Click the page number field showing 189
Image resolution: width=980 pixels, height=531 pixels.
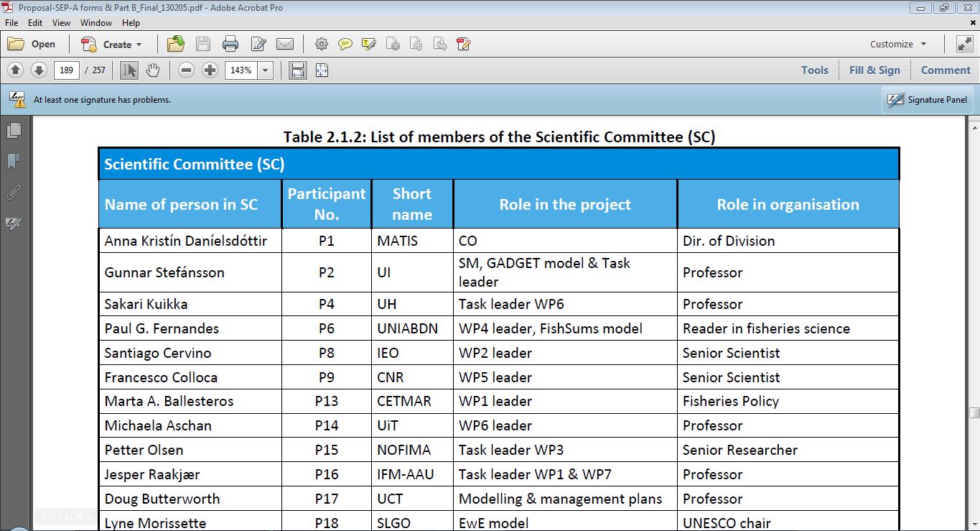pyautogui.click(x=67, y=70)
